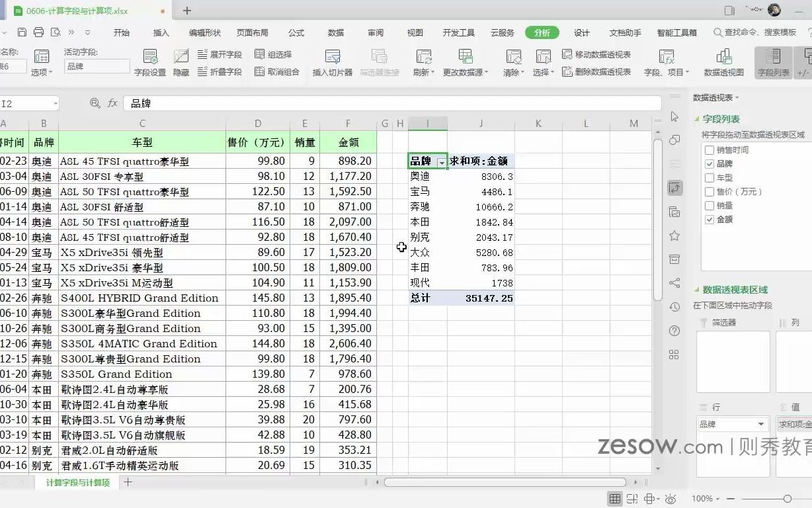The width and height of the screenshot is (812, 508).
Task: Open the 数据 ribbon menu
Action: tap(335, 32)
